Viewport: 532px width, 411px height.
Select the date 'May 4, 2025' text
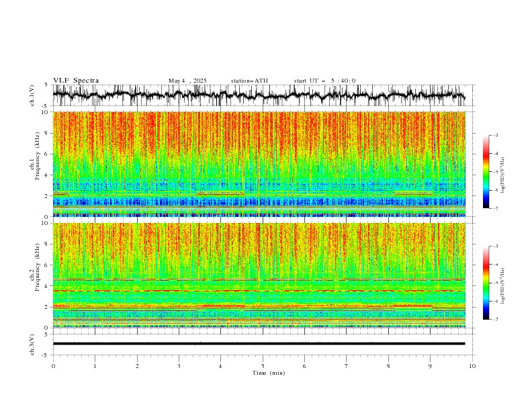point(187,81)
